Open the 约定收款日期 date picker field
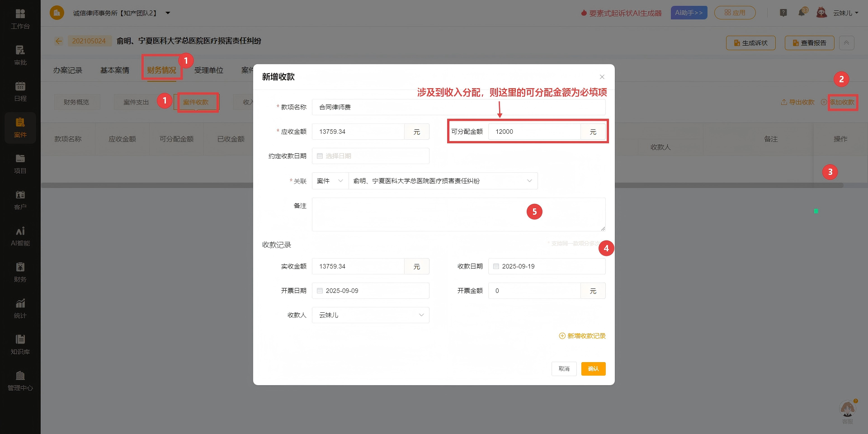The image size is (868, 434). click(370, 156)
